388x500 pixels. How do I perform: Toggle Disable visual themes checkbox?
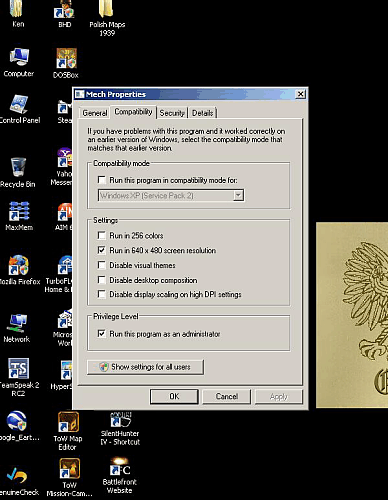click(102, 265)
